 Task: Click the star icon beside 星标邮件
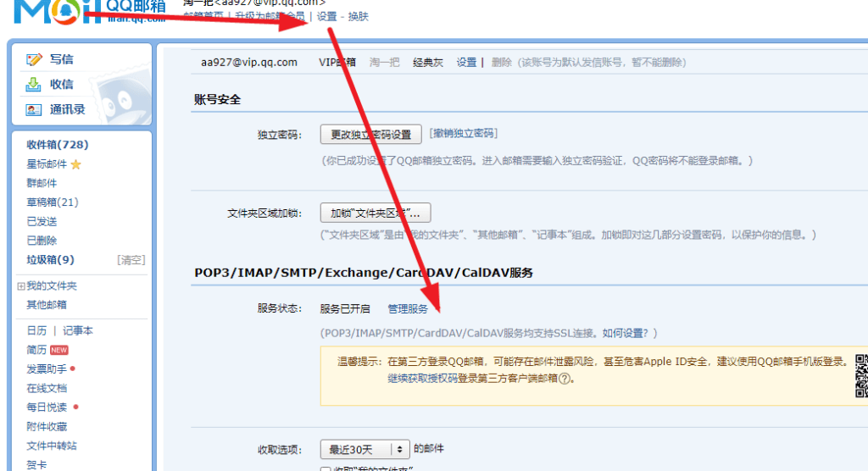tap(75, 164)
